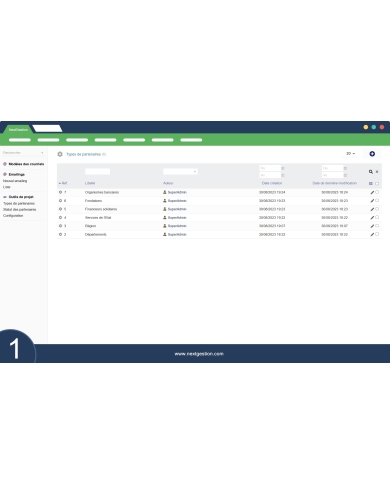Screen dimensions: 390x484
Task: Sort table by Libellé column header
Action: 90,183
